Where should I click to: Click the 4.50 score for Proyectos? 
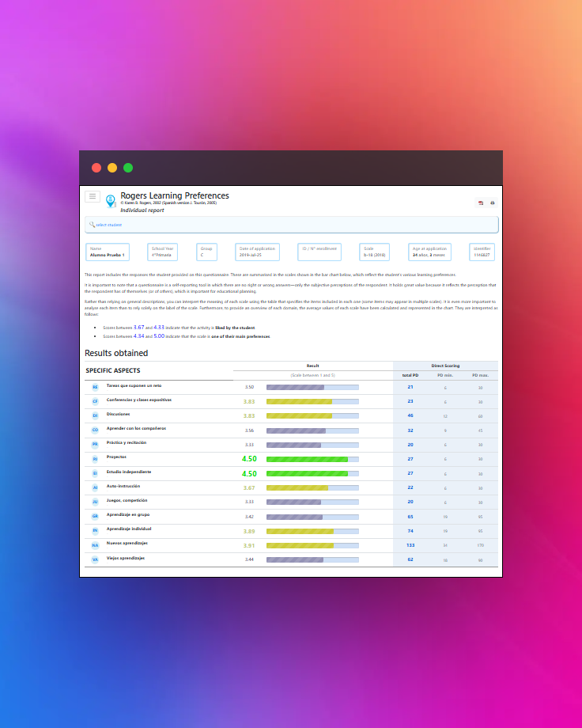(x=249, y=459)
